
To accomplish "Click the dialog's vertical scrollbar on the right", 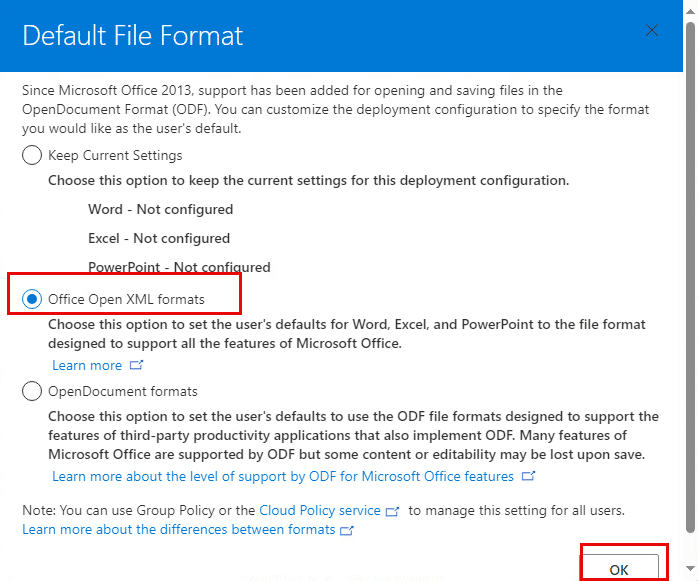I will coord(692,300).
